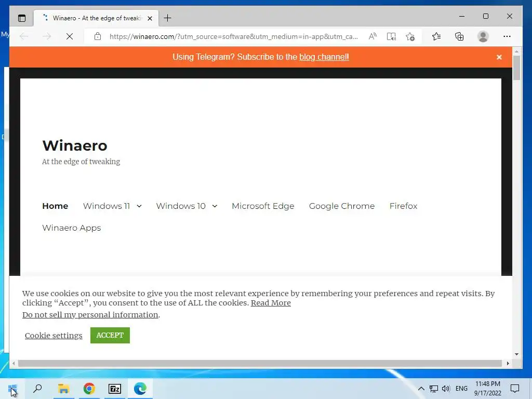The height and width of the screenshot is (399, 532).
Task: Click the address bar URL field
Action: pos(233,36)
